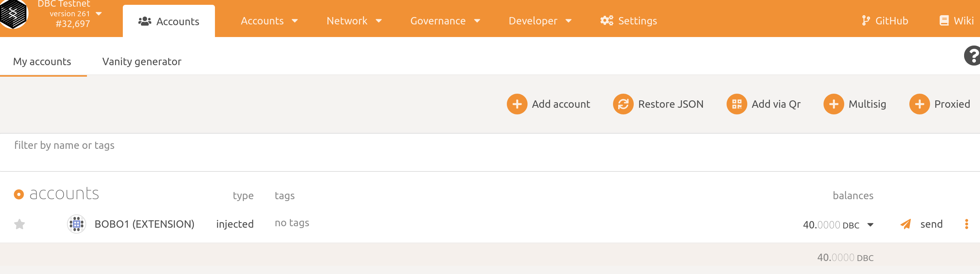Image resolution: width=980 pixels, height=274 pixels.
Task: Open the three-dot menu for BOBO1
Action: [x=966, y=224]
